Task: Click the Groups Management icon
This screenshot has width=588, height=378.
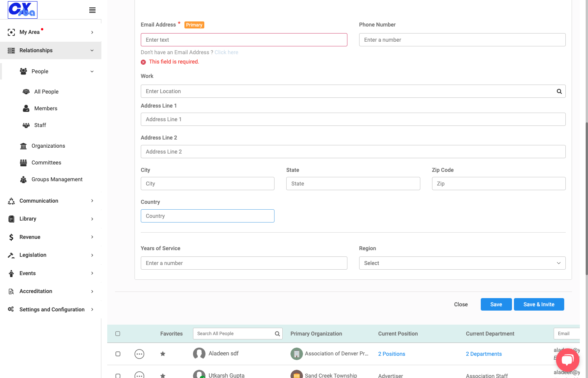Action: point(23,179)
